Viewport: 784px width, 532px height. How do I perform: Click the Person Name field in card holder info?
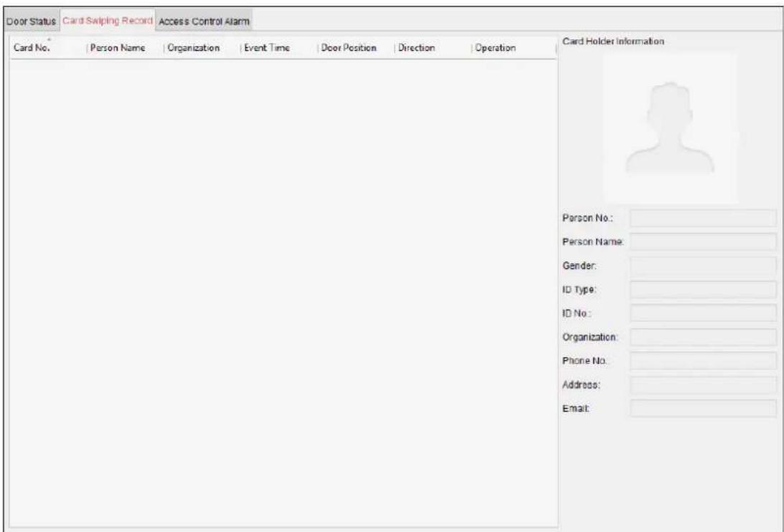pos(702,242)
